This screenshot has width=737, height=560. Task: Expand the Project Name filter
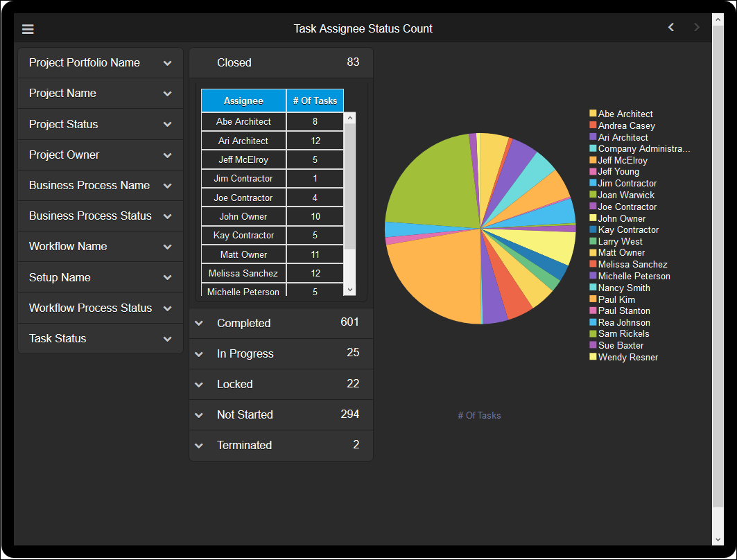coord(101,94)
